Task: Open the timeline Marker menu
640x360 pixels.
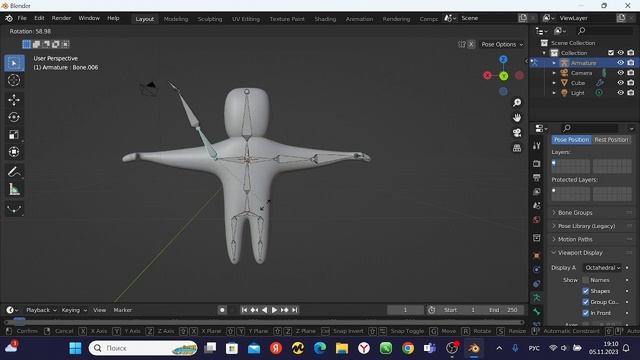Action: (122, 310)
